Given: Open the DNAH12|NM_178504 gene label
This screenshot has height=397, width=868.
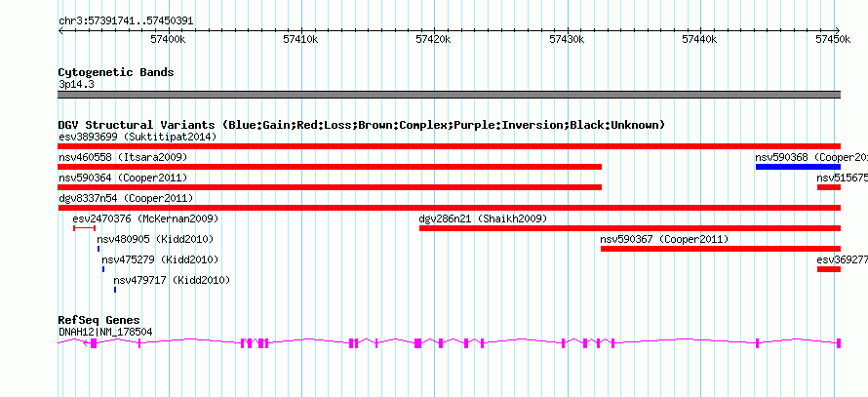Looking at the screenshot, I should (x=105, y=333).
